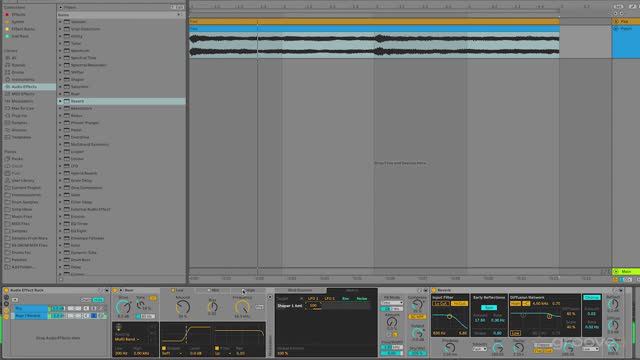Open the Instruments category in browser sidebar

pos(23,80)
